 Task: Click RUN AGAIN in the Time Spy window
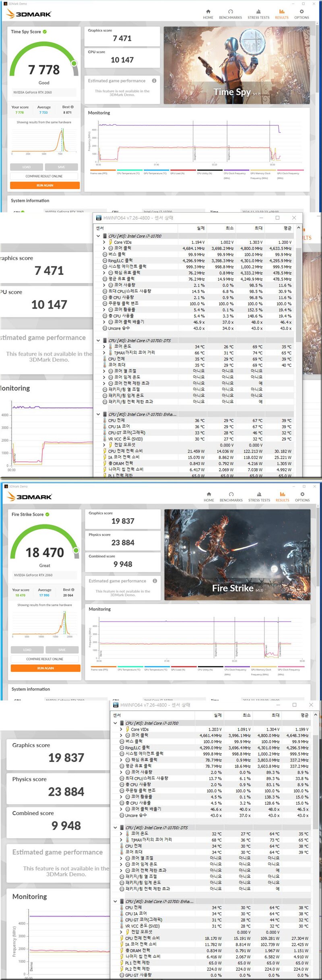pyautogui.click(x=45, y=185)
